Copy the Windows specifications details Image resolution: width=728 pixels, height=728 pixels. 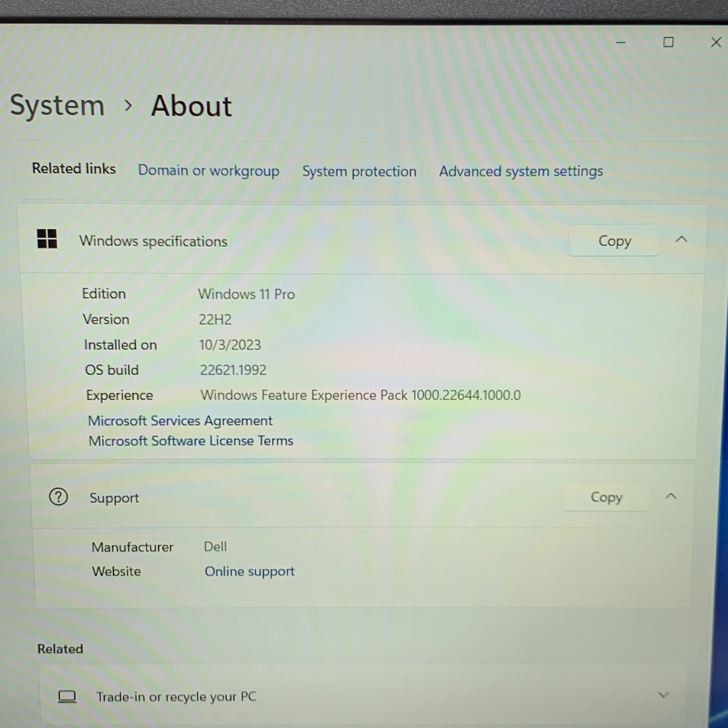614,240
